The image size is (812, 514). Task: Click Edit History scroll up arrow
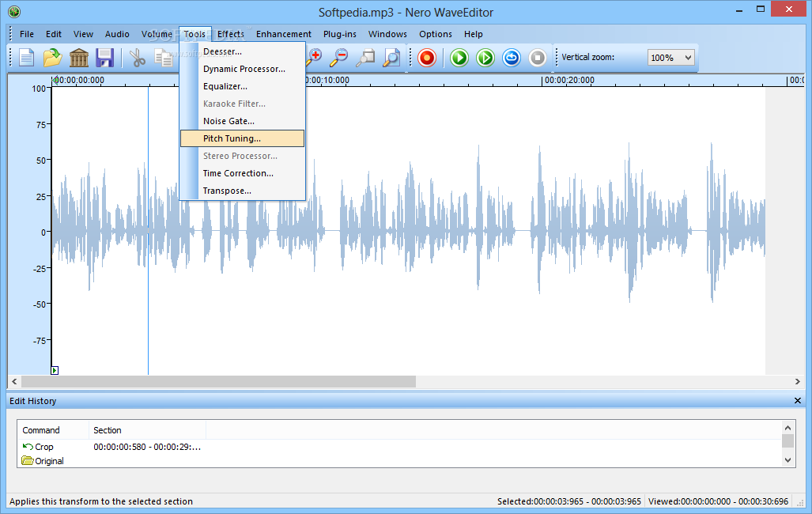coord(787,428)
